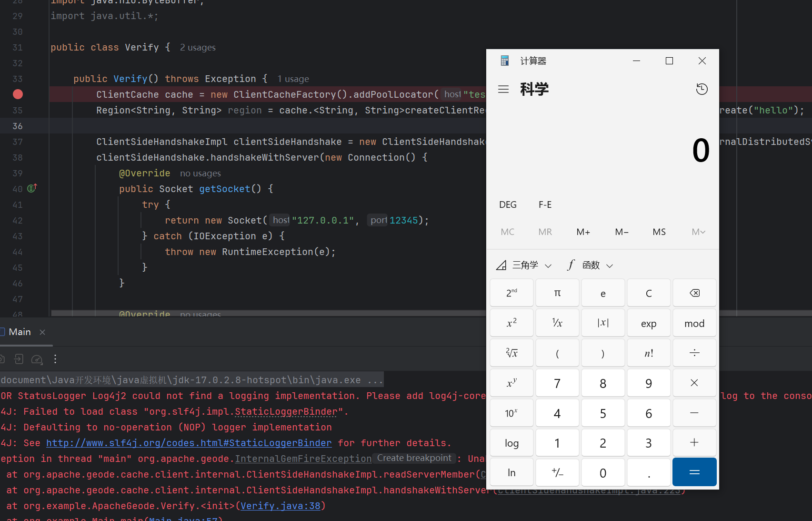This screenshot has width=812, height=521.
Task: Click digit 7 on calculator
Action: coord(557,383)
